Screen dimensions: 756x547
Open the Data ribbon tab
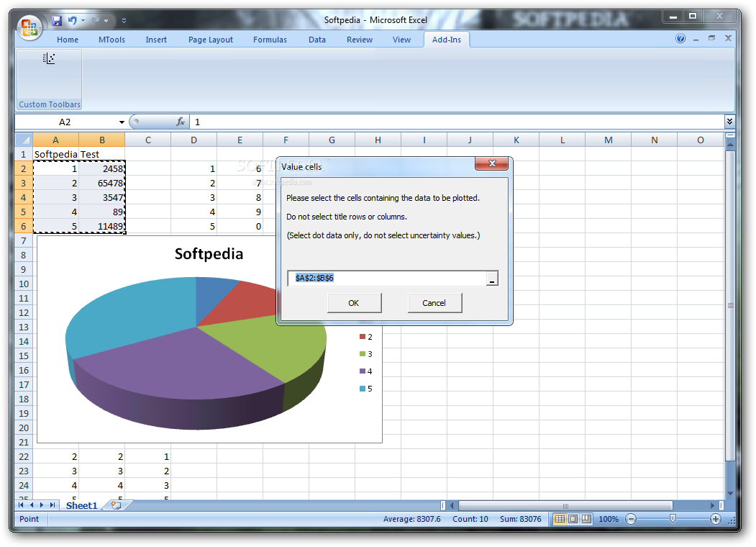click(317, 40)
